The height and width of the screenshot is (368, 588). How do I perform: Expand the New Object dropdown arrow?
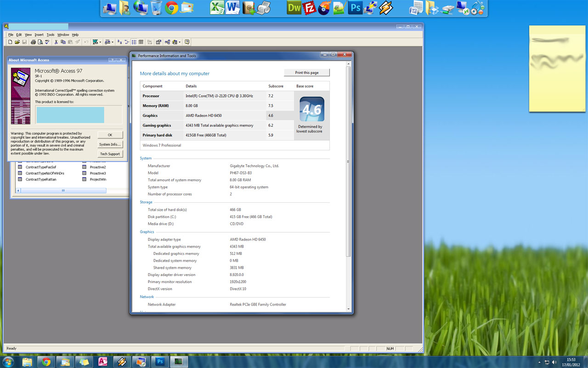pyautogui.click(x=180, y=42)
